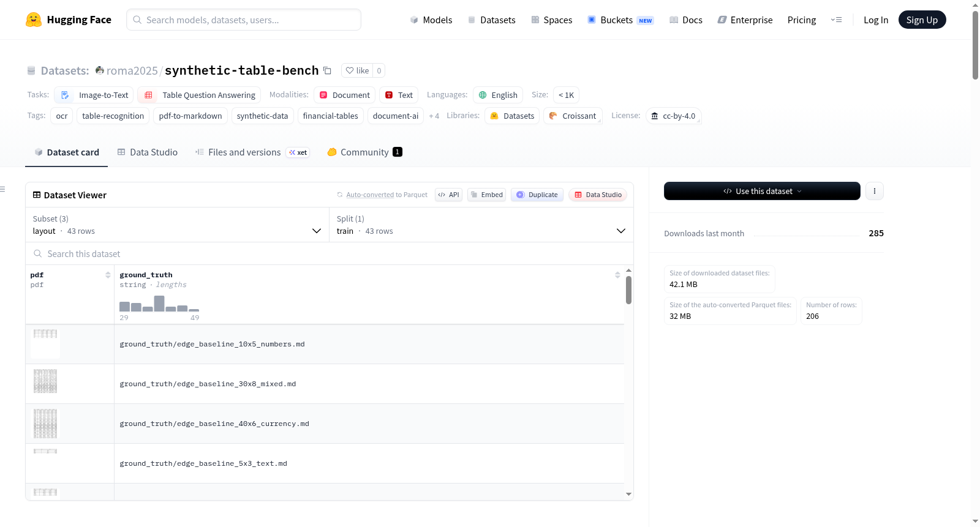Screen dimensions: 980x527
Task: Expand the Split train dropdown
Action: coord(481,225)
